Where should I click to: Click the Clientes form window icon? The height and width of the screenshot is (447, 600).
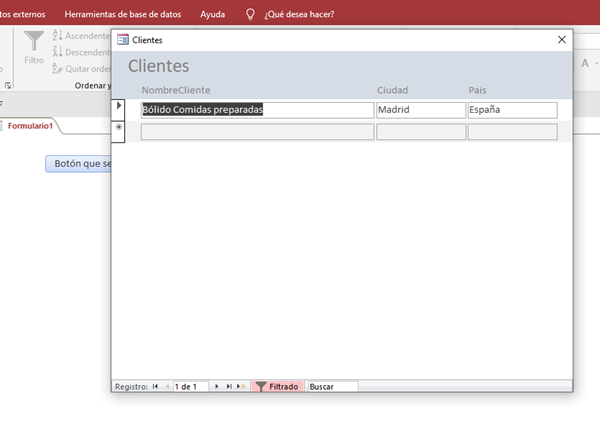[x=123, y=40]
